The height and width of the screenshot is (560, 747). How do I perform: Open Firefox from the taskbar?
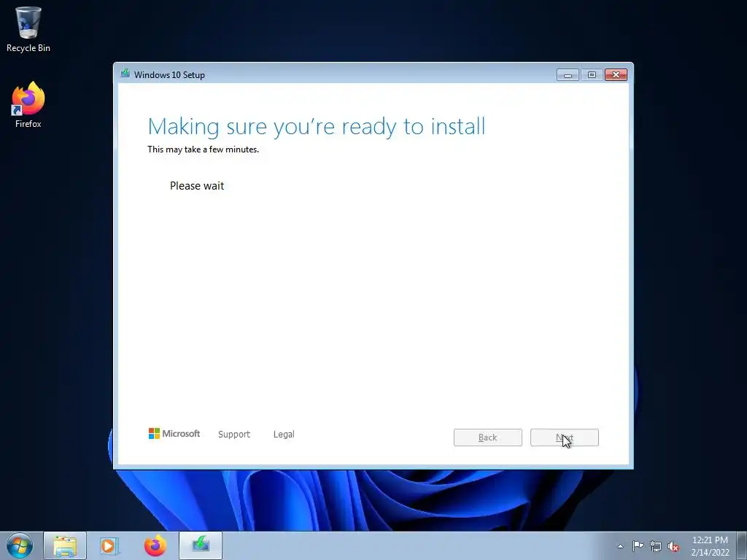click(x=155, y=545)
